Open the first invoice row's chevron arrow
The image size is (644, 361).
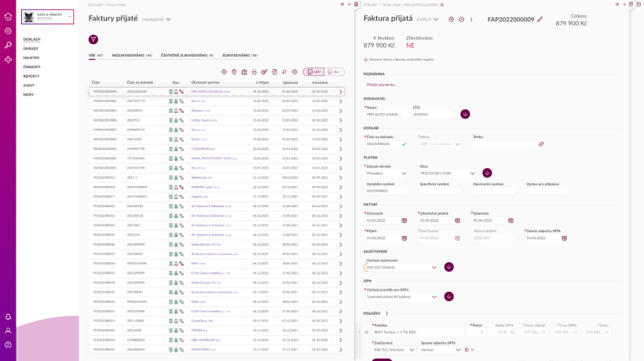click(341, 92)
